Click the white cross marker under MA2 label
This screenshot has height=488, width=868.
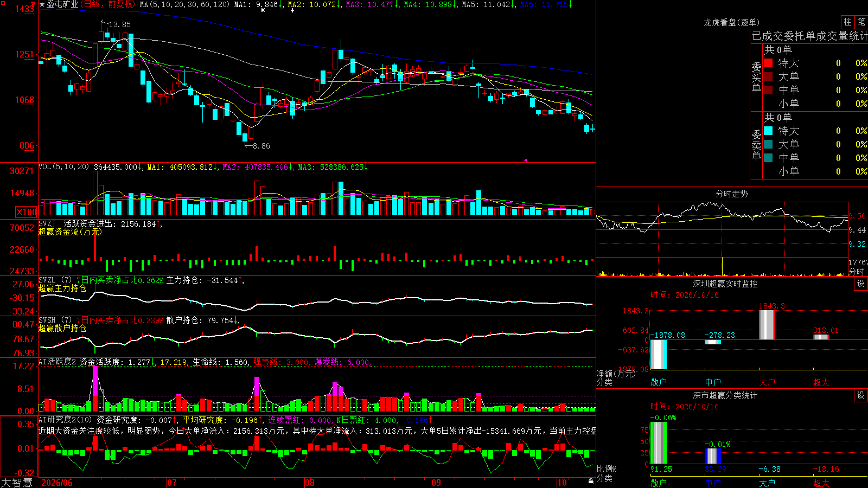pyautogui.click(x=292, y=10)
